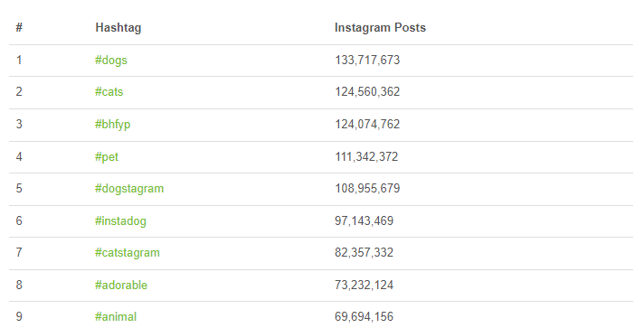Select the post count 108,955,679
Viewport: 644px width, 328px height.
367,189
